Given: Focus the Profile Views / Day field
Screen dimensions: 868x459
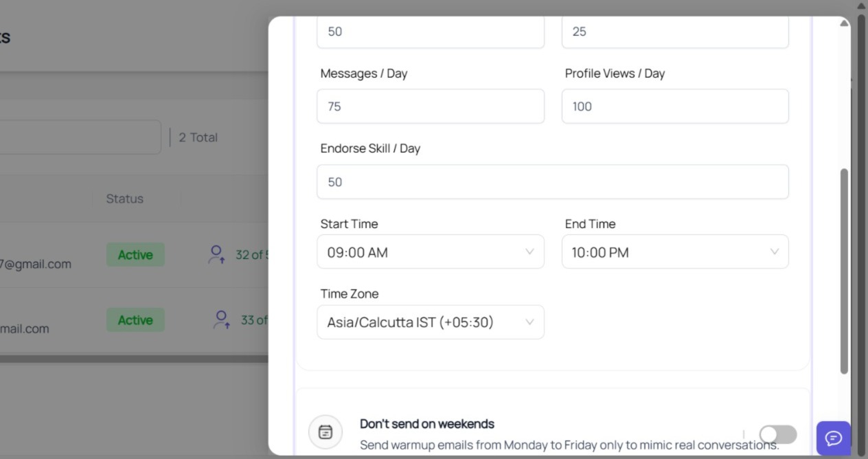Looking at the screenshot, I should [x=675, y=107].
